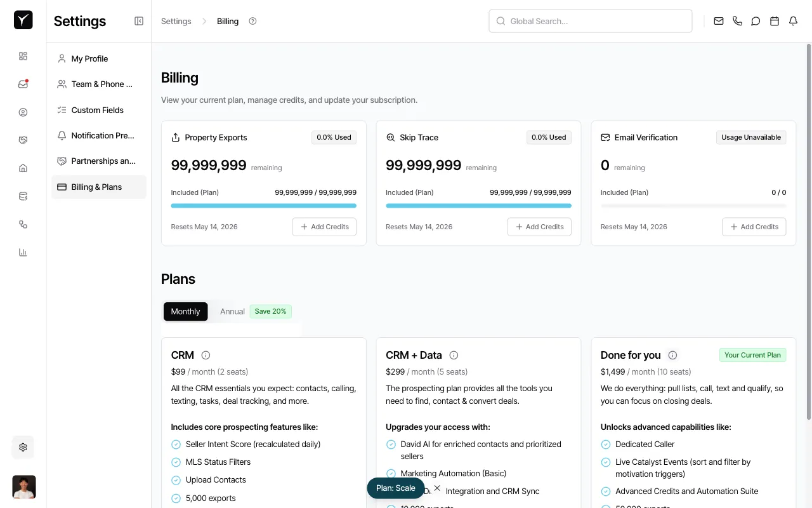Open the analytics bar chart icon
This screenshot has height=508, width=812.
click(23, 252)
